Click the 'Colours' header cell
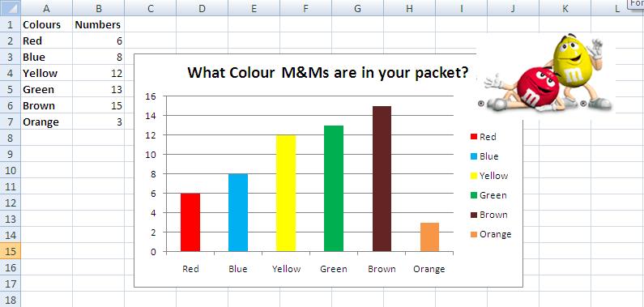The height and width of the screenshot is (307, 644). point(47,24)
